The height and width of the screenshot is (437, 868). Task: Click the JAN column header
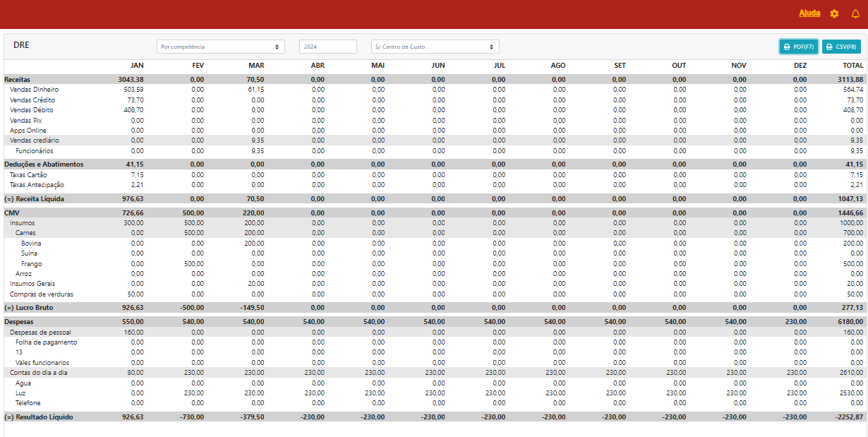click(137, 66)
